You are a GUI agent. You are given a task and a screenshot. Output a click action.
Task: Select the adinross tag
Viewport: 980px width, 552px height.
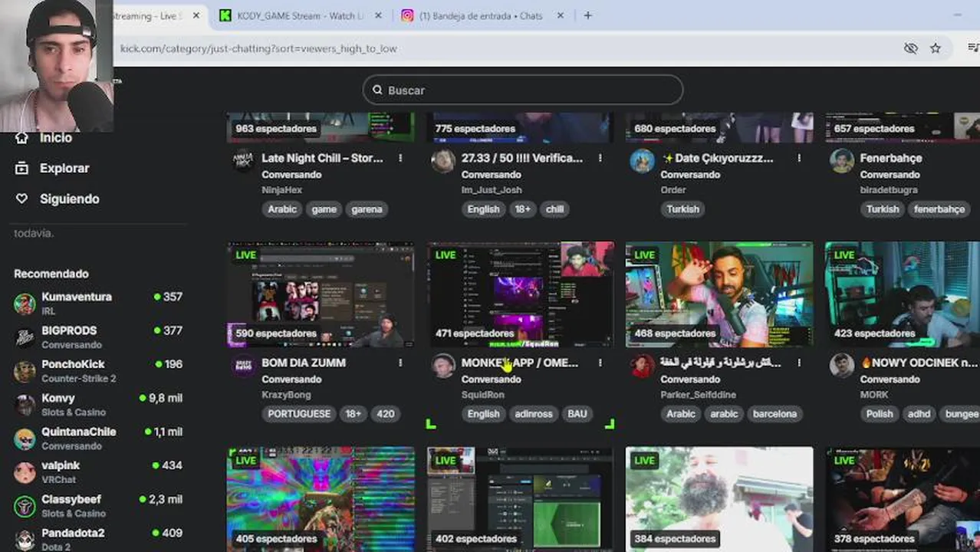point(534,414)
